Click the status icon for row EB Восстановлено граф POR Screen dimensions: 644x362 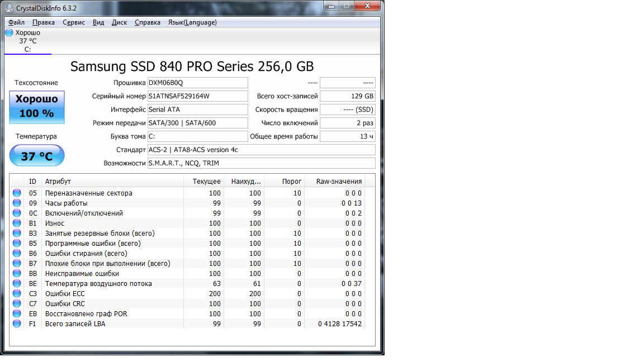pyautogui.click(x=17, y=313)
